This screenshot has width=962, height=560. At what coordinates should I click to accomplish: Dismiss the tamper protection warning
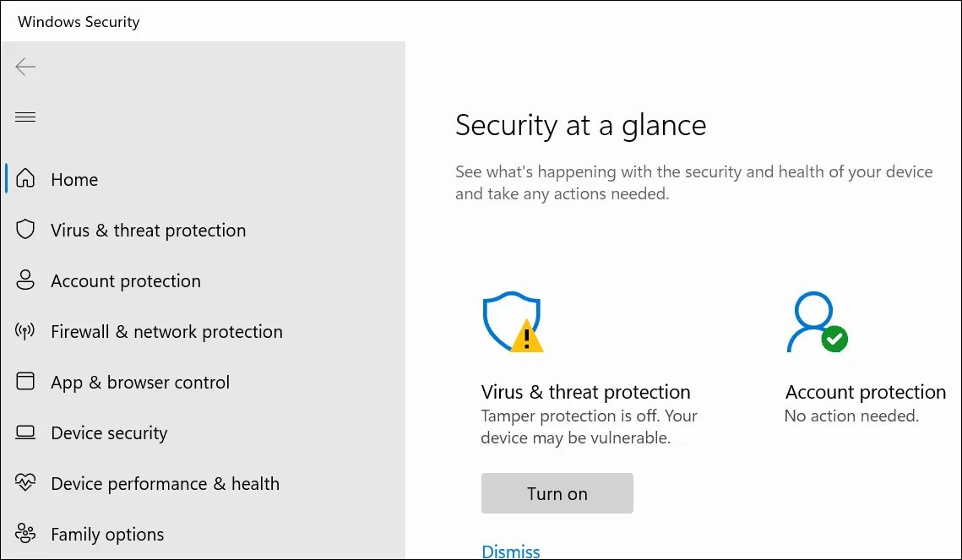tap(510, 552)
